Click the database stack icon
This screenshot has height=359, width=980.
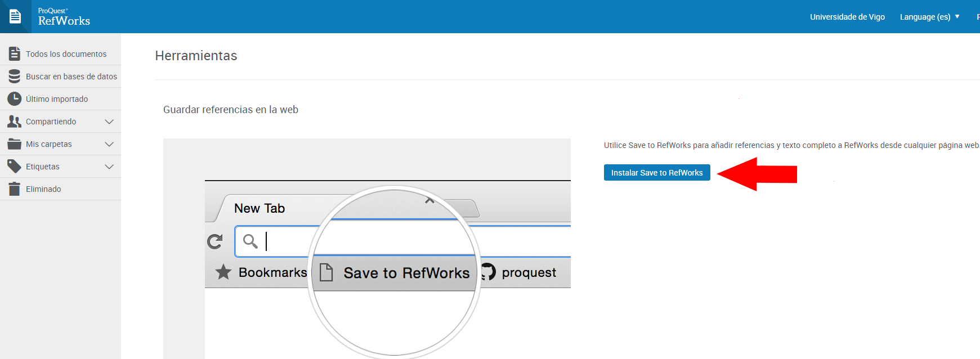pos(15,76)
